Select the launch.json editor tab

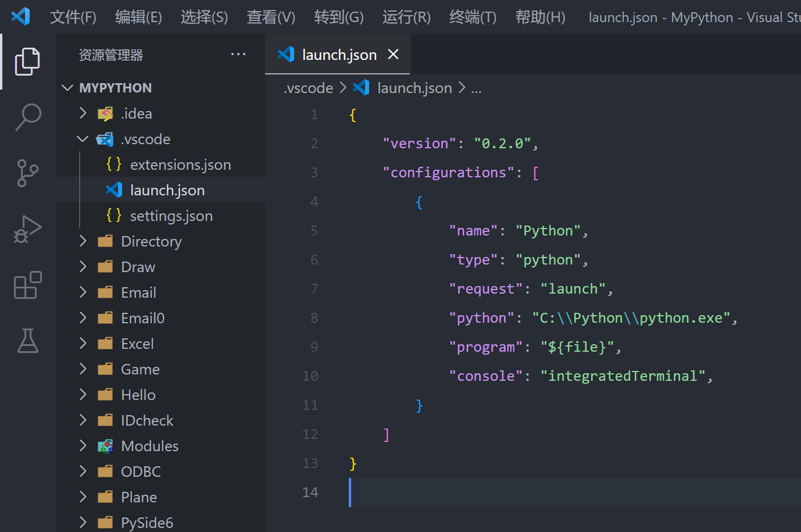pyautogui.click(x=338, y=54)
